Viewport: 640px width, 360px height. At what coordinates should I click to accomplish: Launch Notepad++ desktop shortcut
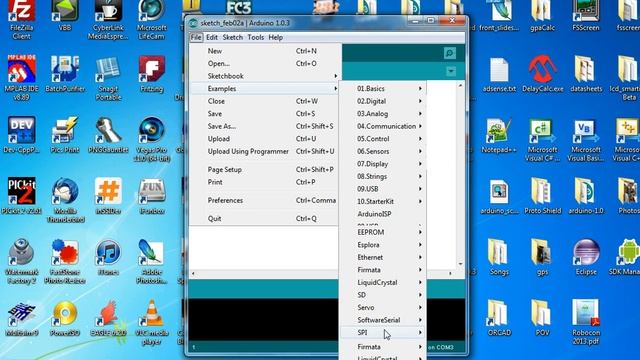pyautogui.click(x=498, y=135)
